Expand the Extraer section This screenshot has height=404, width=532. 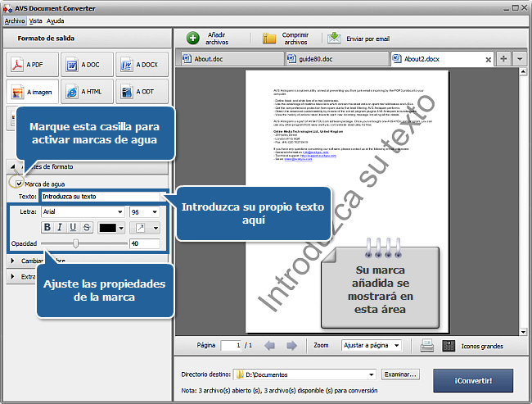pyautogui.click(x=12, y=276)
